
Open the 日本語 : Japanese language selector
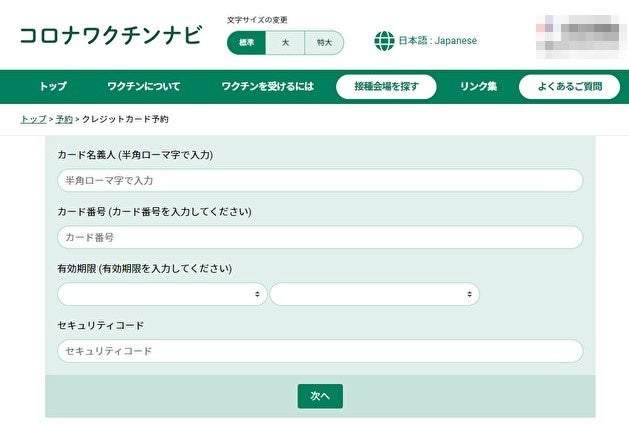[437, 41]
